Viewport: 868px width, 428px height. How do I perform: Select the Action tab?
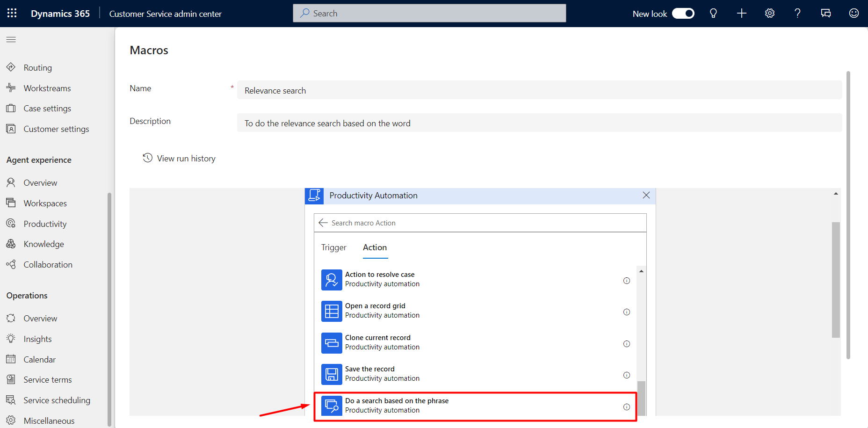coord(375,247)
